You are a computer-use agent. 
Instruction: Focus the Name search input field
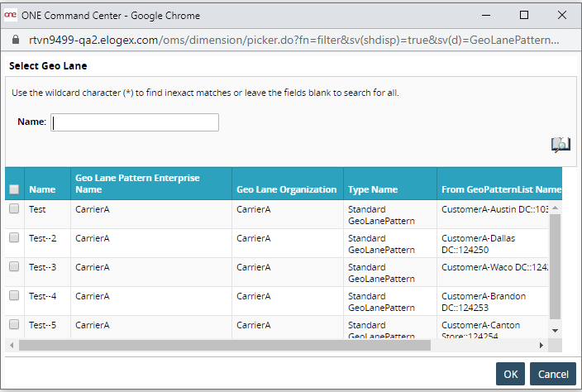coord(135,122)
